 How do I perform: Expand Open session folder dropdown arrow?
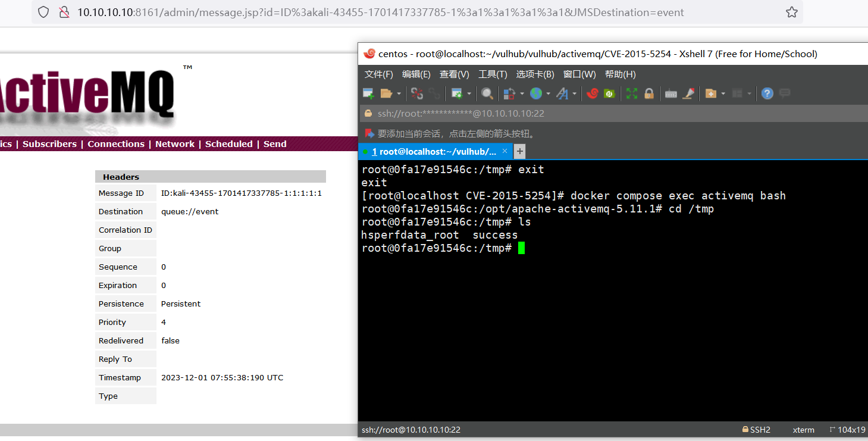[x=399, y=93]
